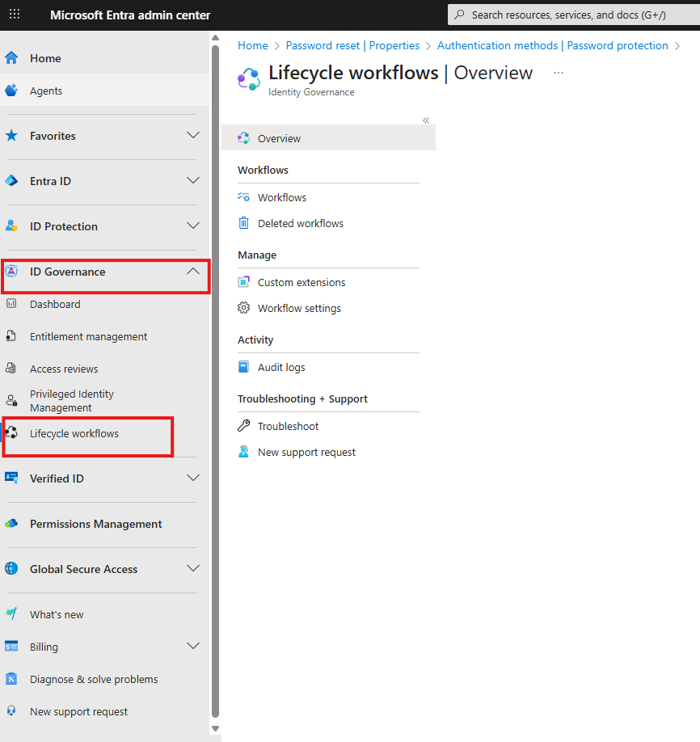This screenshot has height=742, width=700.
Task: Select the Troubleshoot wrench icon
Action: click(x=244, y=426)
